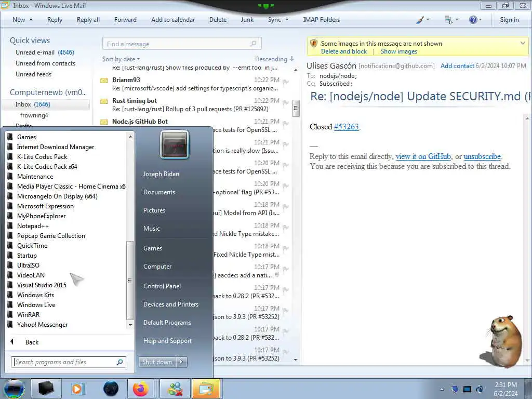Open Documents from the Start menu
The width and height of the screenshot is (532, 399).
pyautogui.click(x=159, y=192)
